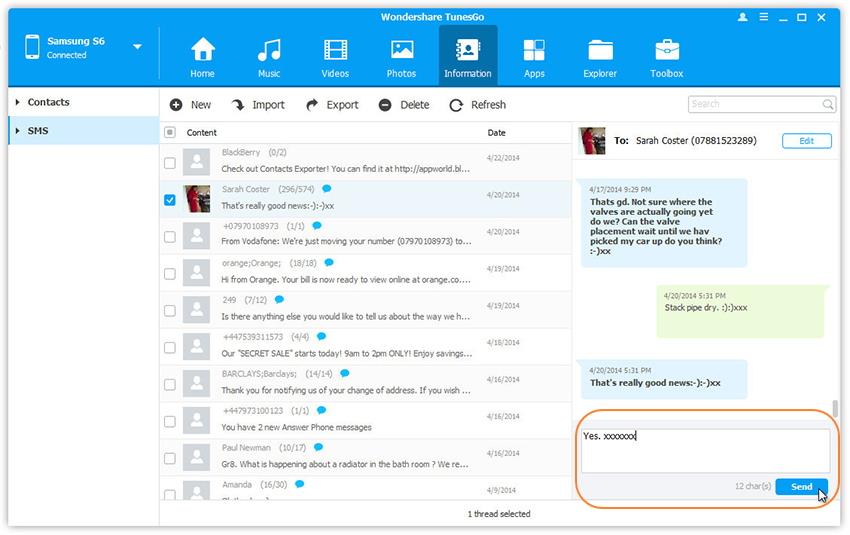Open the Samsung S6 device dropdown

tap(137, 47)
